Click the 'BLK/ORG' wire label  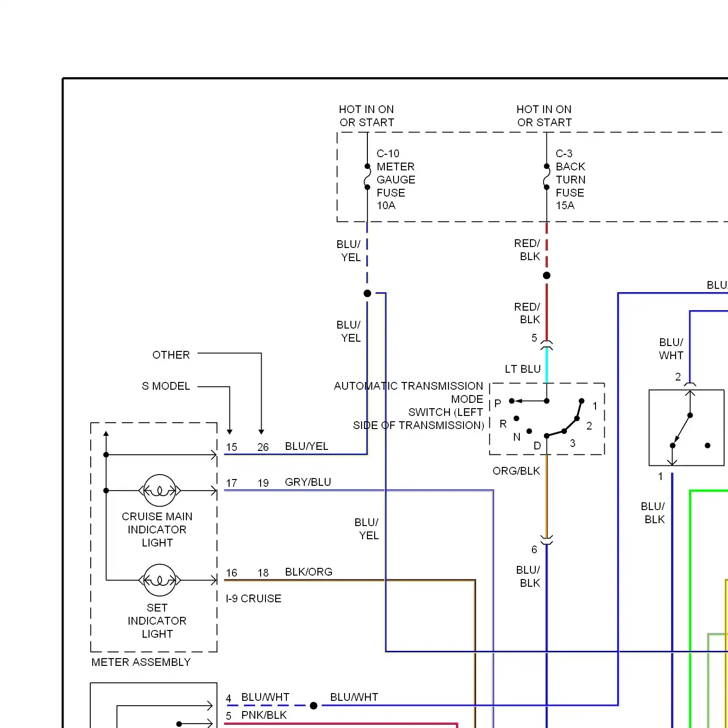pos(309,572)
